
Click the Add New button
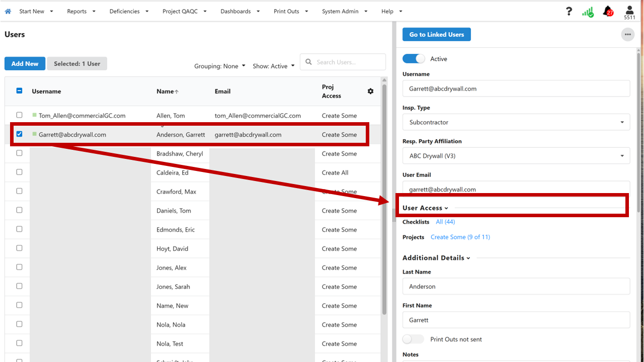coord(25,64)
